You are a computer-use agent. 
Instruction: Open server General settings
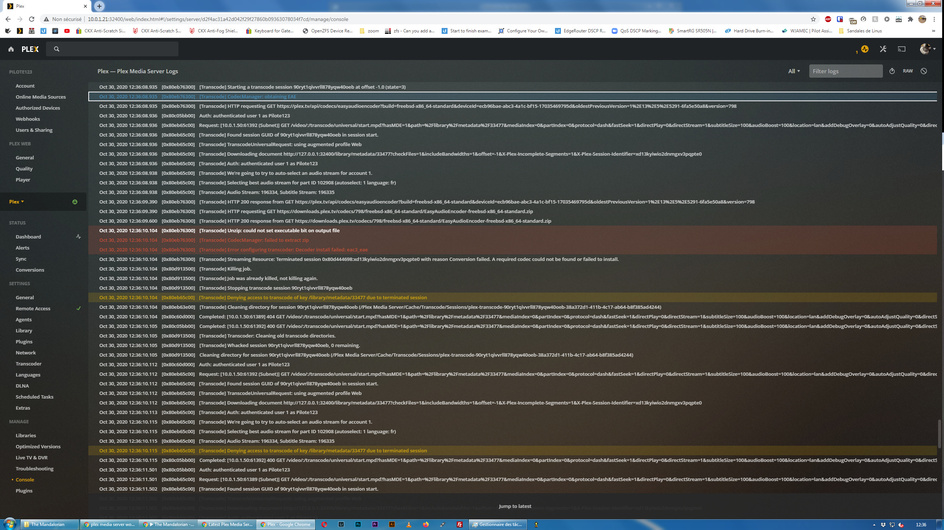coord(25,298)
